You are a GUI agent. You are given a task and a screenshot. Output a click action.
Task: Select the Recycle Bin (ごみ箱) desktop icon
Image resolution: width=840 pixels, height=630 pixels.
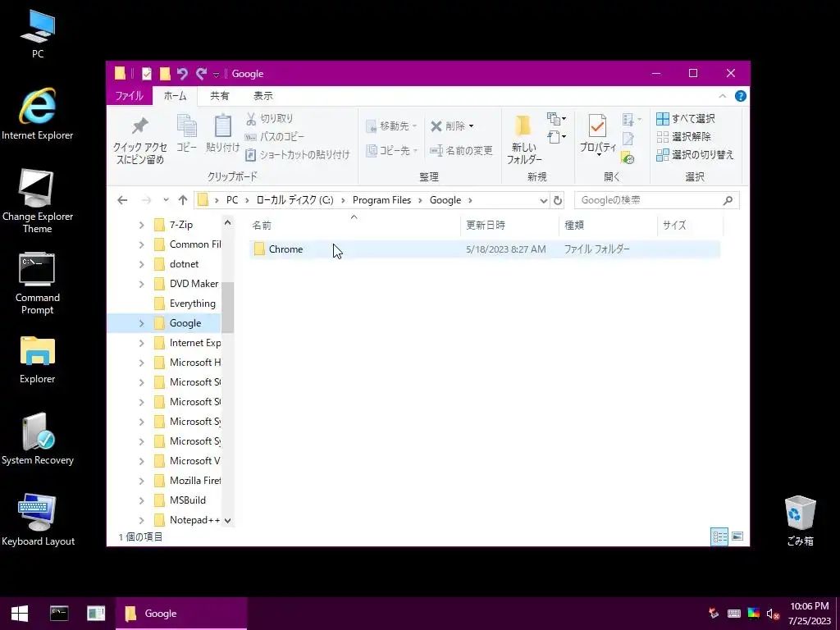point(800,521)
